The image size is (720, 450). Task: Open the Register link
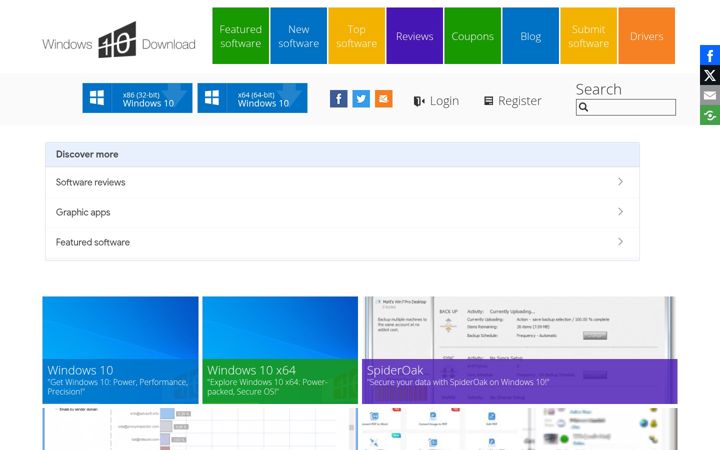pos(519,101)
